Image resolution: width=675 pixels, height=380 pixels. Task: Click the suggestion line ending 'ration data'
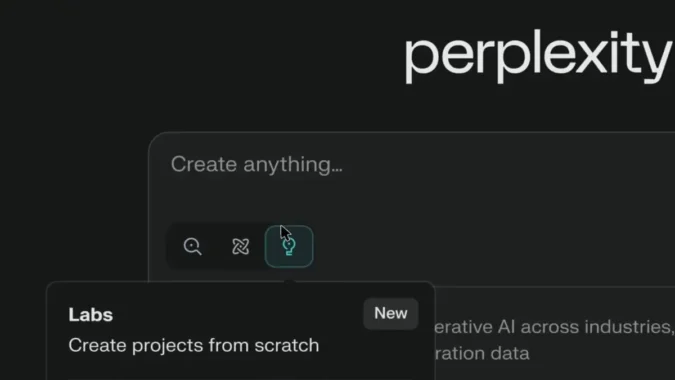(x=482, y=354)
